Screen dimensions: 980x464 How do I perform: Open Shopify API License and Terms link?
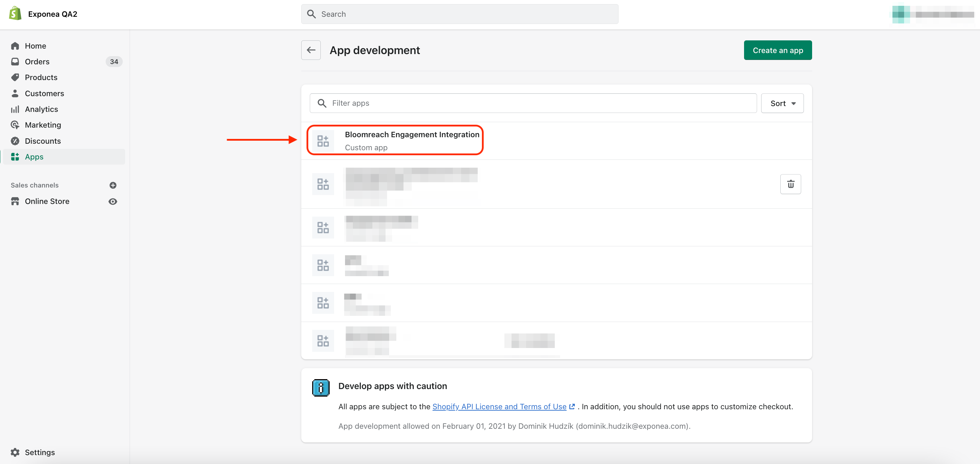(499, 407)
